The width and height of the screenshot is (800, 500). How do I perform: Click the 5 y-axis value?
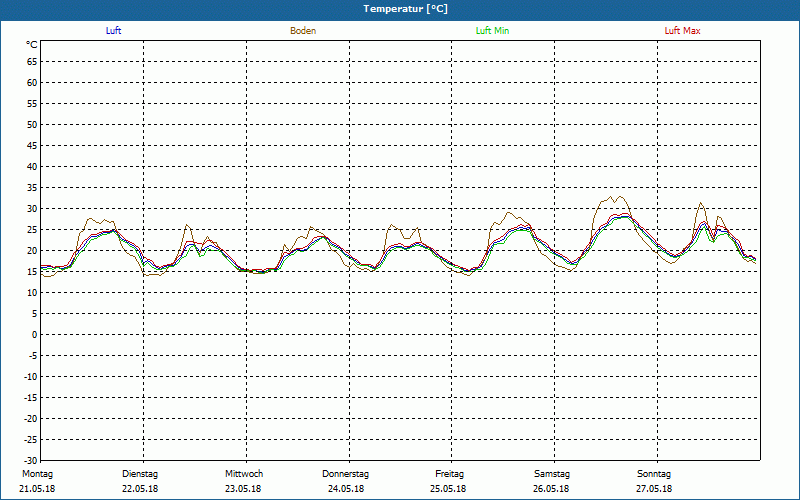(x=35, y=314)
